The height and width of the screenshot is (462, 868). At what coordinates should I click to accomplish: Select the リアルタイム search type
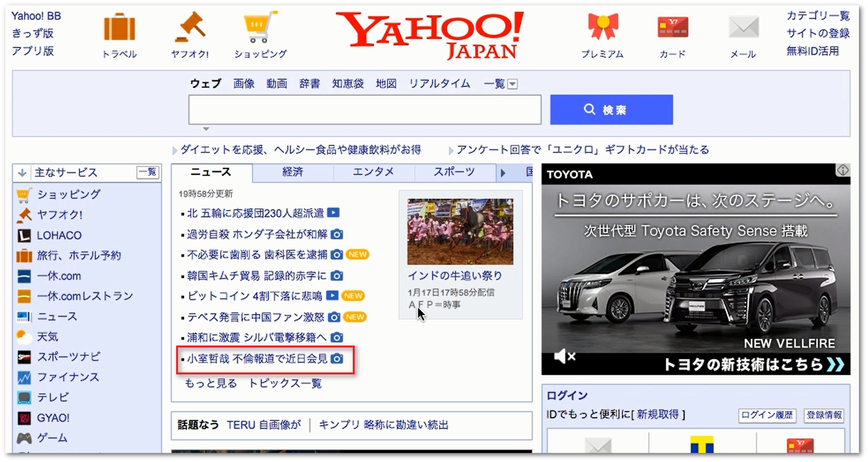point(439,84)
